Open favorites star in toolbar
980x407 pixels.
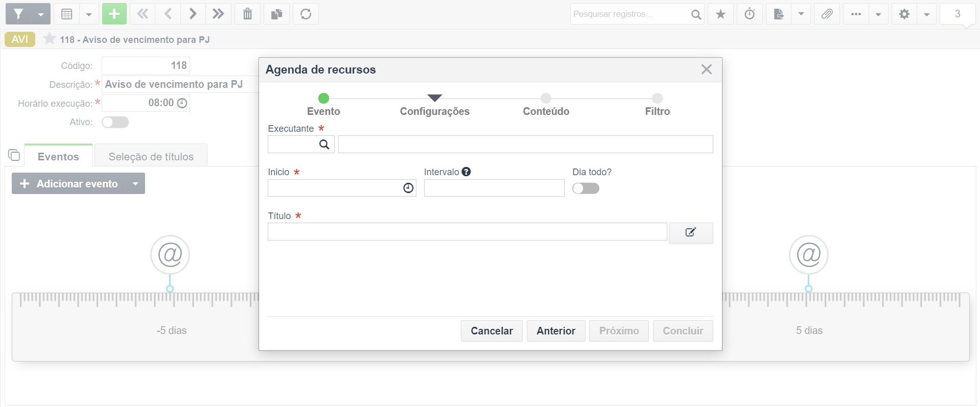coord(720,14)
